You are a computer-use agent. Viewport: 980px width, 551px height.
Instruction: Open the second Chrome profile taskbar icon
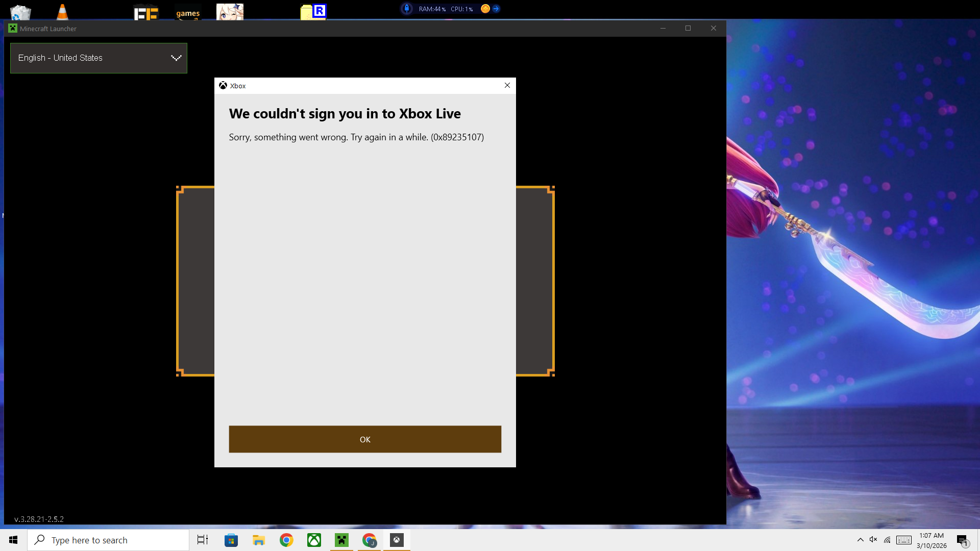click(369, 540)
